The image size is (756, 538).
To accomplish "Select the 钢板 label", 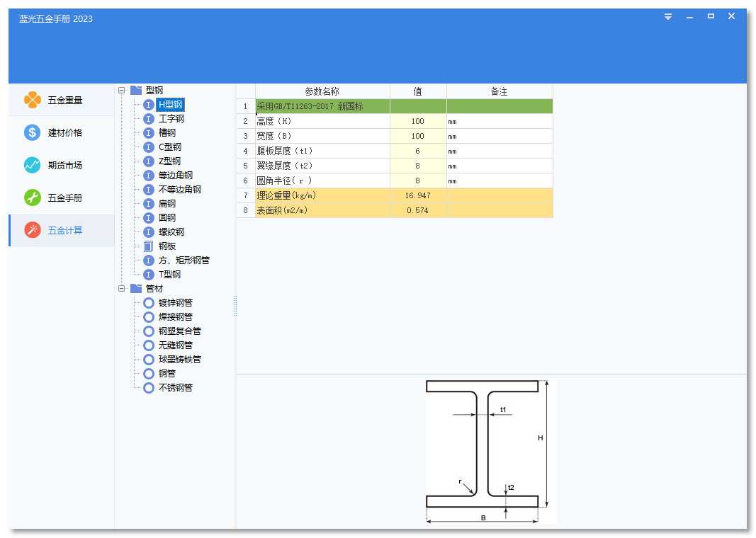I will click(167, 246).
